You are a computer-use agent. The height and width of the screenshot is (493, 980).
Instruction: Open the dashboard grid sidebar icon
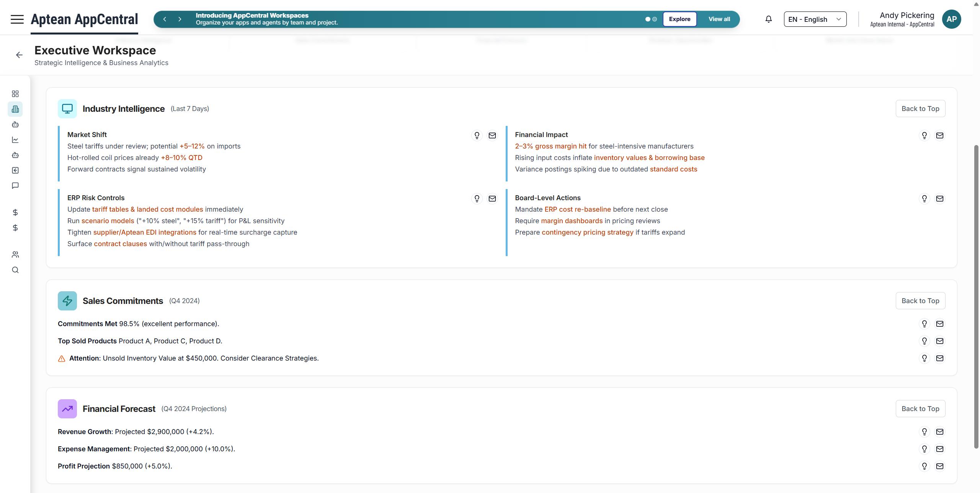tap(15, 94)
